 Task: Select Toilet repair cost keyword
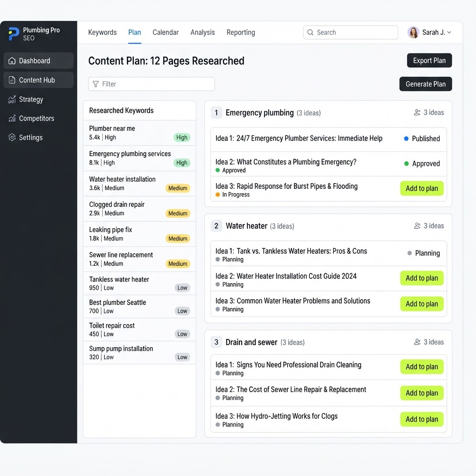[139, 330]
